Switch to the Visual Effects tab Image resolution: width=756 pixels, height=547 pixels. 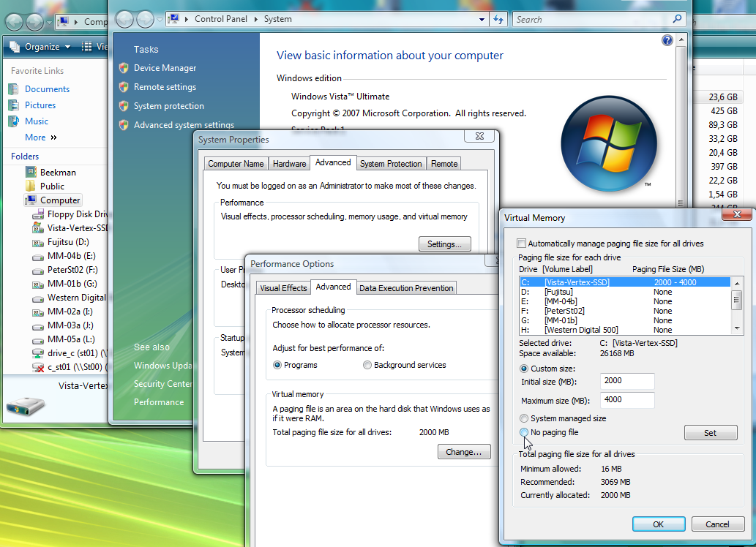[x=283, y=287]
